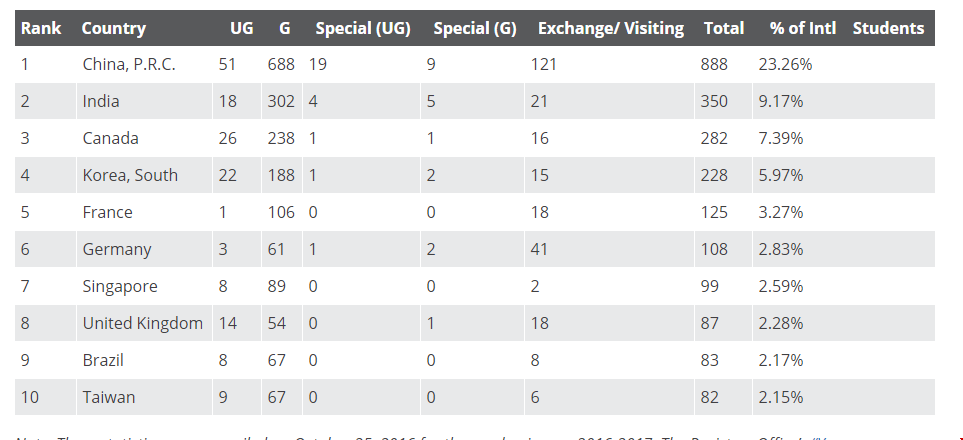Select Singapore's total value 99
The image size is (963, 440).
pyautogui.click(x=709, y=286)
